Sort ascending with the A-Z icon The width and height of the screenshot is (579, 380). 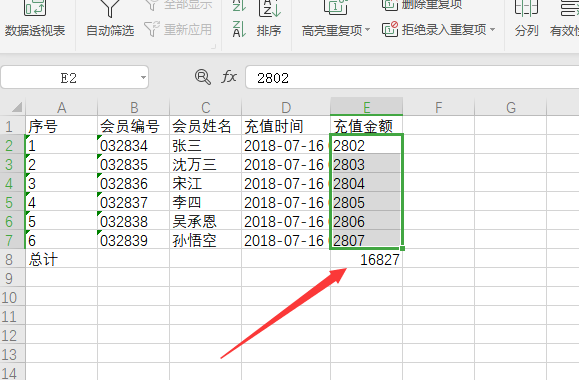pos(239,6)
